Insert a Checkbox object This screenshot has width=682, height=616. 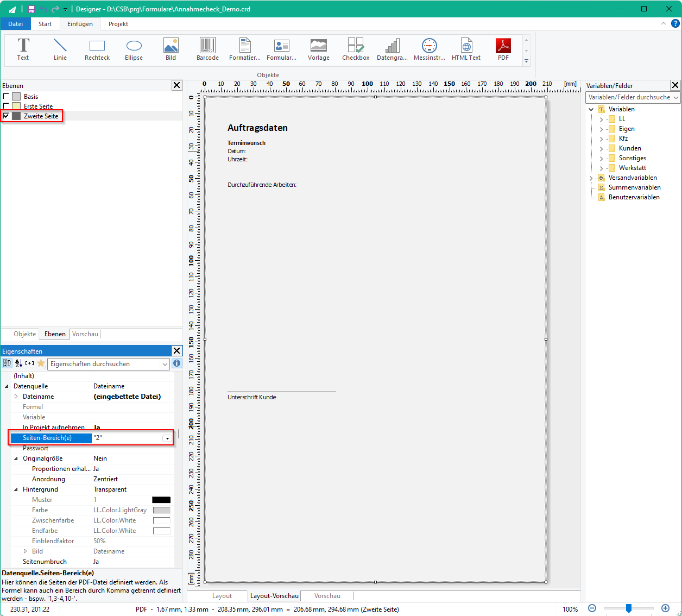356,49
